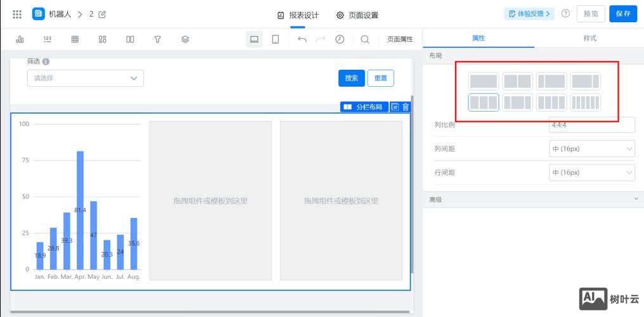Open 页面属性 page properties
644x317 pixels.
coord(400,39)
